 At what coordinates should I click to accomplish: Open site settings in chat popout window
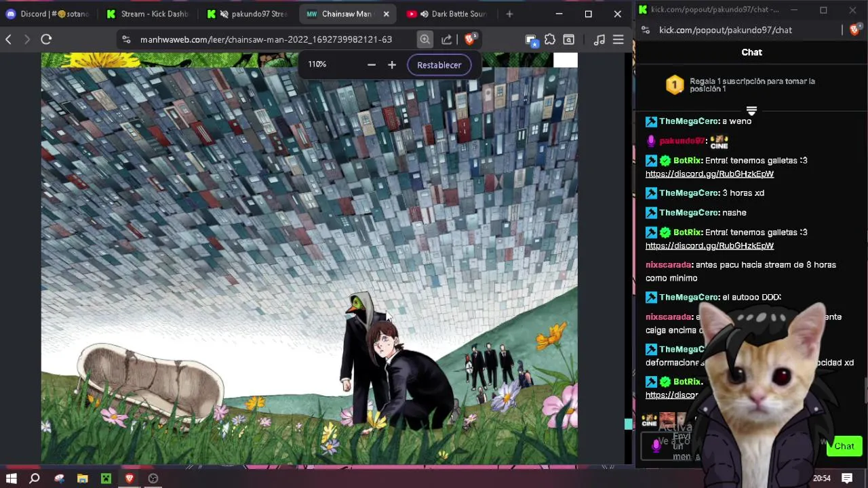[x=646, y=30]
